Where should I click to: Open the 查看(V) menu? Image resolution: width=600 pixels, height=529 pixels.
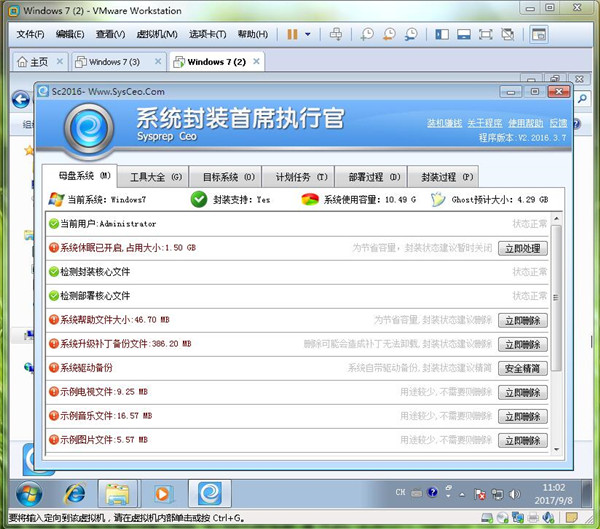[x=111, y=34]
